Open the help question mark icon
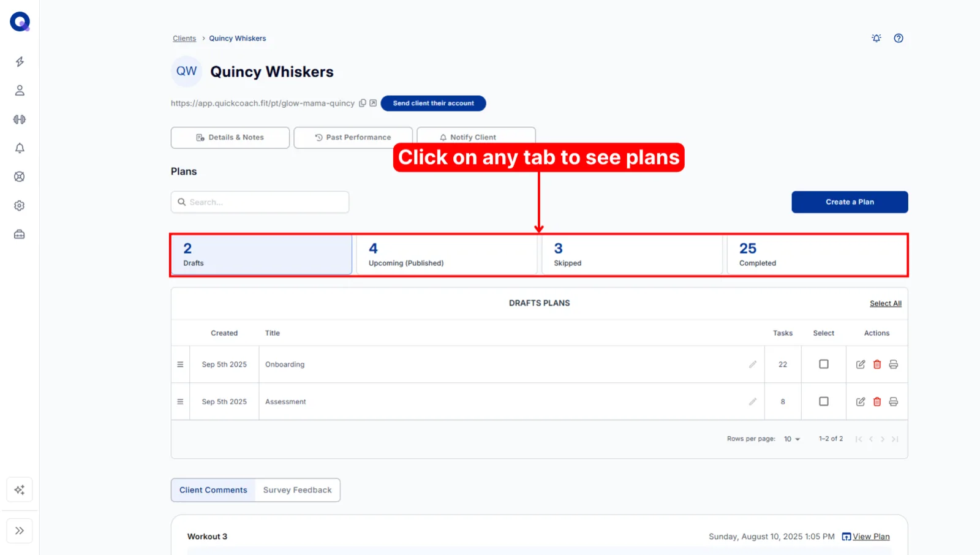Image resolution: width=980 pixels, height=555 pixels. [899, 38]
